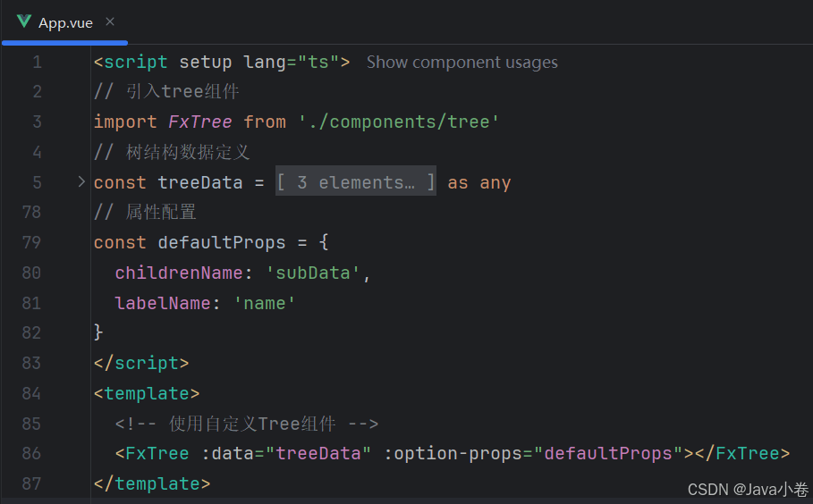Click the labelName property key
813x504 pixels.
coord(163,303)
